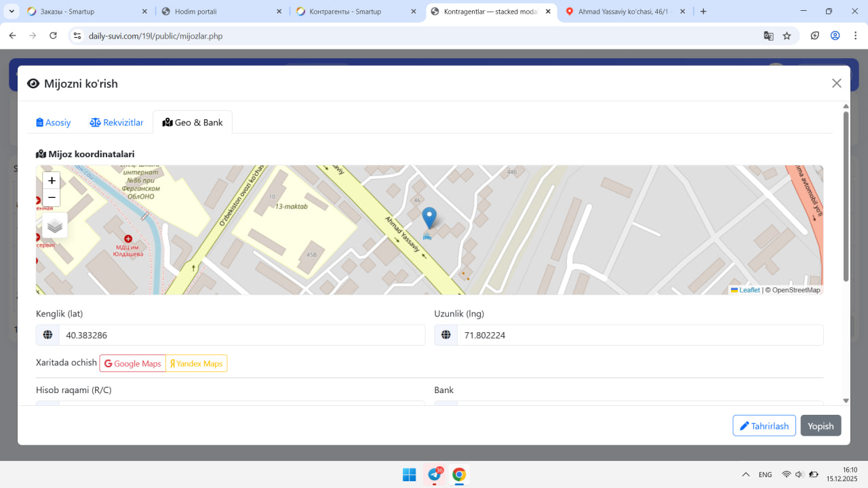Zoom out on the map
Viewport: 868px width, 488px height.
tap(52, 198)
